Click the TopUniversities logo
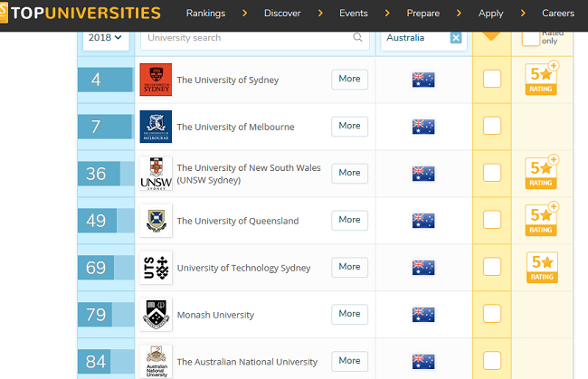The height and width of the screenshot is (379, 588). [x=81, y=13]
